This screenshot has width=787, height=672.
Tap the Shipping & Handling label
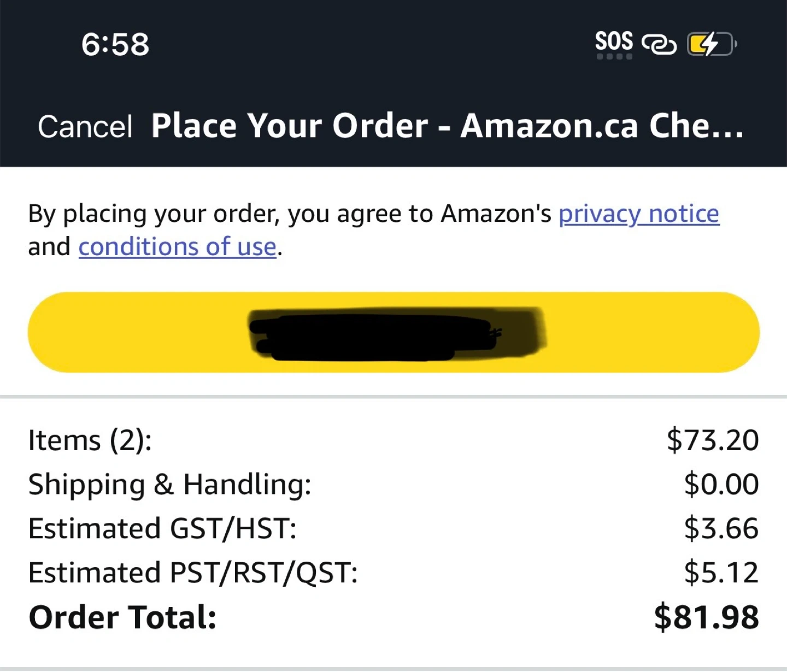click(x=169, y=485)
